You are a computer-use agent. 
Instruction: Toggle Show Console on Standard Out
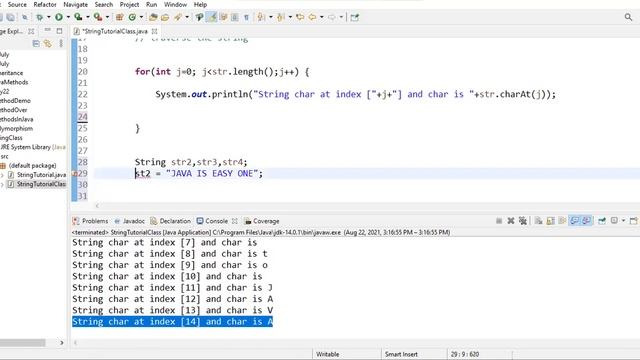coord(575,221)
